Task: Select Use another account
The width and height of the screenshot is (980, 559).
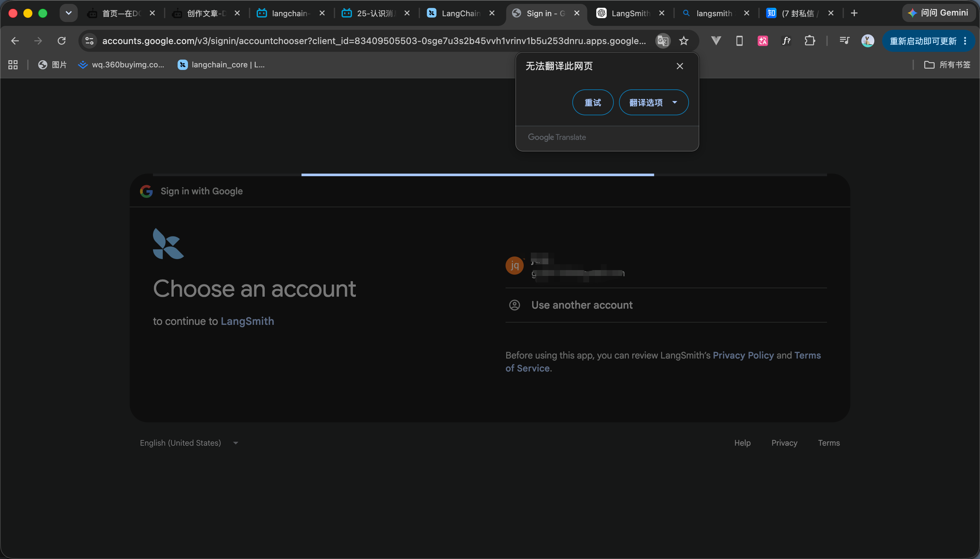Action: 666,305
